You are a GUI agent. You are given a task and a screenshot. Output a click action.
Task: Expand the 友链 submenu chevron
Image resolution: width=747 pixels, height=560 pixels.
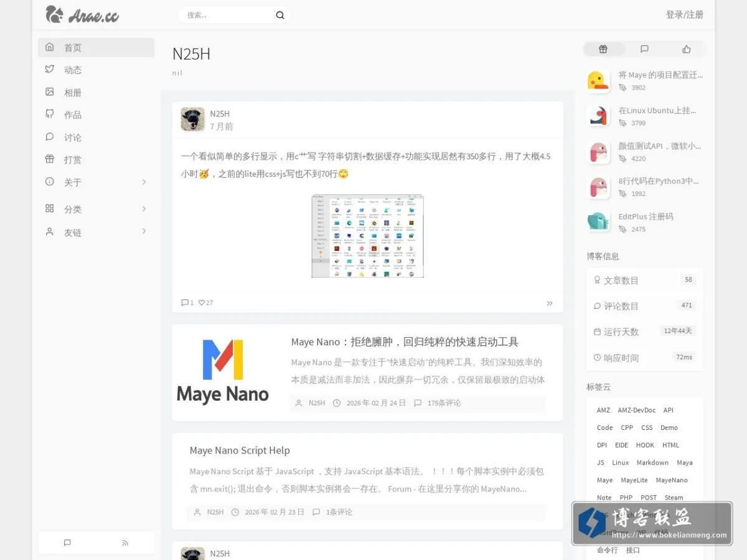click(x=144, y=231)
